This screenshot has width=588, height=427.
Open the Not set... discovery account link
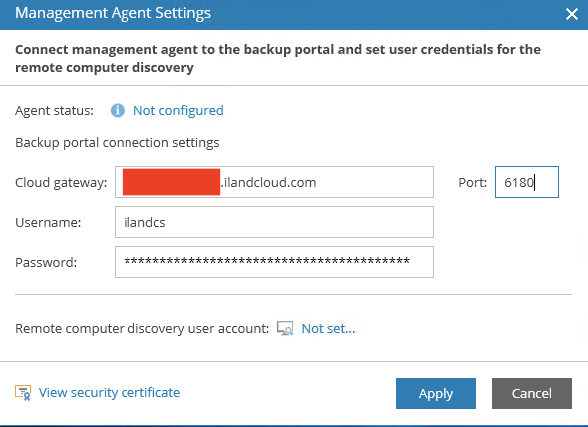328,328
